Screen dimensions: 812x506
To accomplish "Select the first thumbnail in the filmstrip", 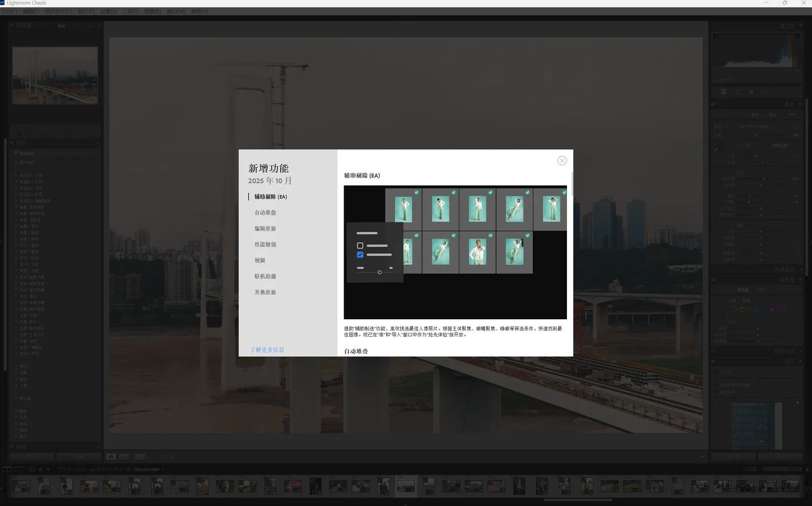I will [20, 486].
